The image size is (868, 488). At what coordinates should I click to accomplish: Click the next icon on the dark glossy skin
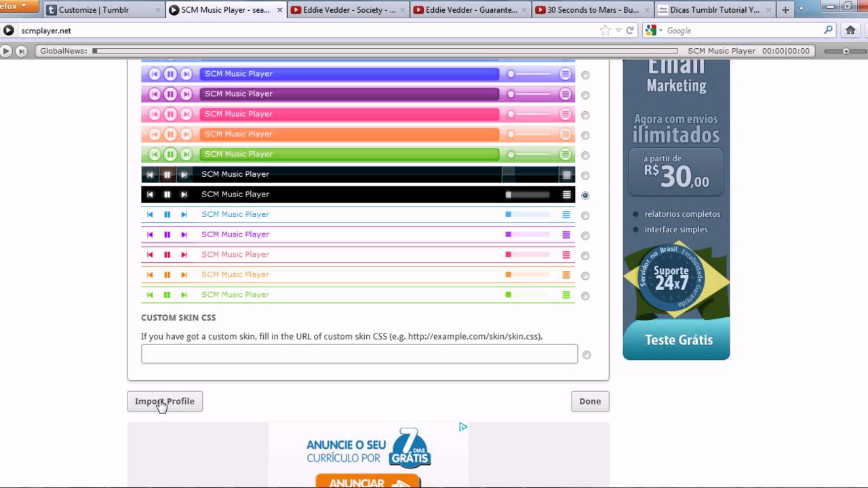point(184,174)
